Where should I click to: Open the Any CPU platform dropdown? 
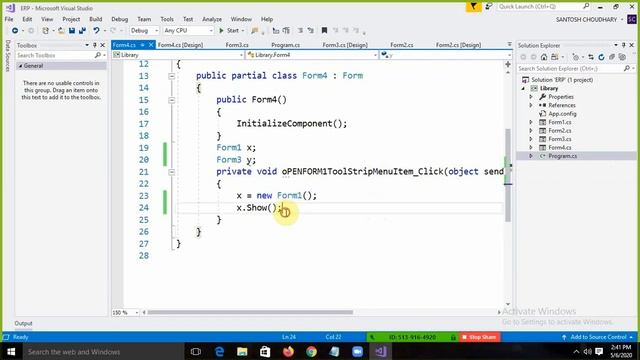[x=188, y=31]
